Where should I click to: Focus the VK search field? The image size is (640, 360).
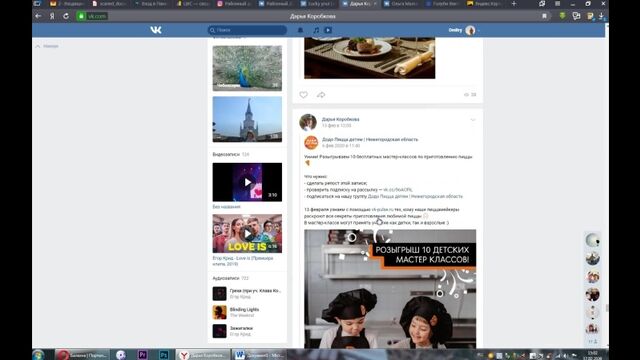click(x=247, y=30)
